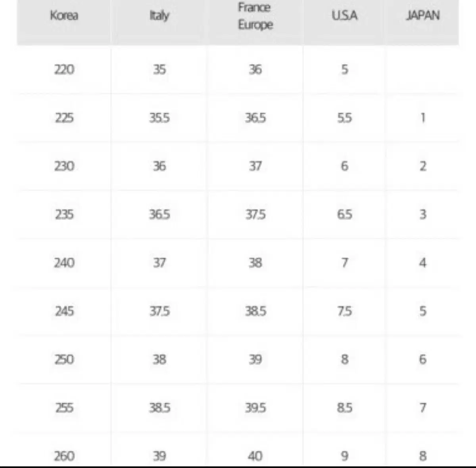Click U.S.A size 5.5 cell

(344, 118)
